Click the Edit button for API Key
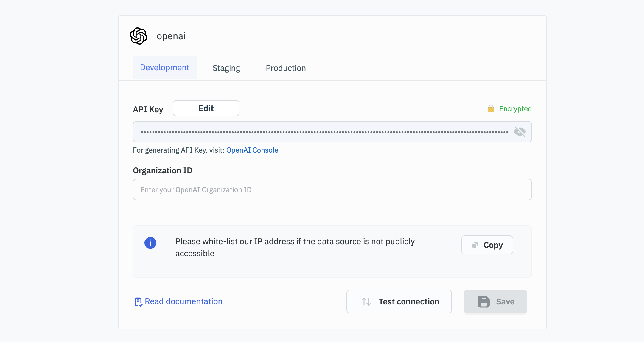The width and height of the screenshot is (644, 342). (206, 108)
